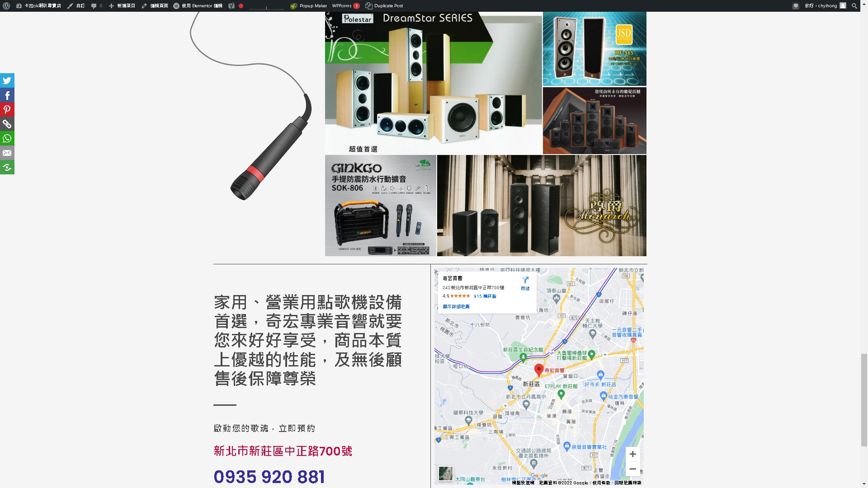
Task: Open the WordPress logo menu
Action: point(6,6)
